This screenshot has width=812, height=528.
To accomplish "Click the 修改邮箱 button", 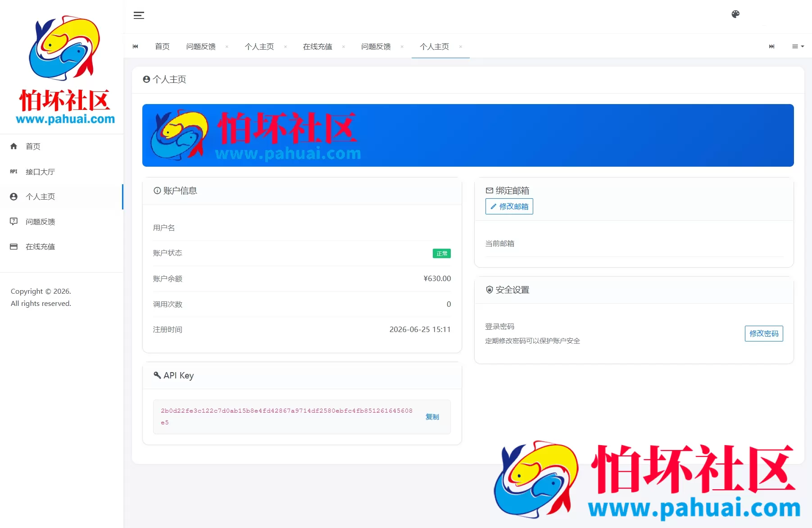I will click(509, 206).
